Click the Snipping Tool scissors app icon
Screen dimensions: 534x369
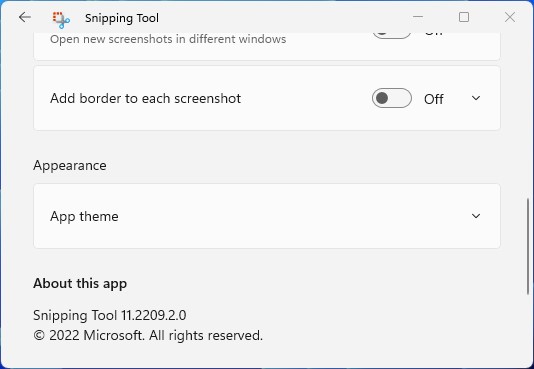61,20
